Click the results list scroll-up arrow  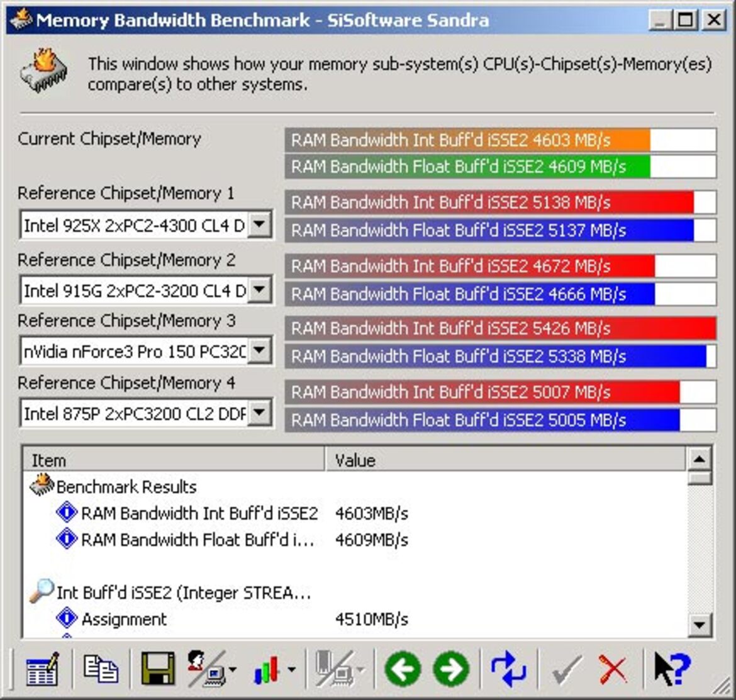pos(700,459)
